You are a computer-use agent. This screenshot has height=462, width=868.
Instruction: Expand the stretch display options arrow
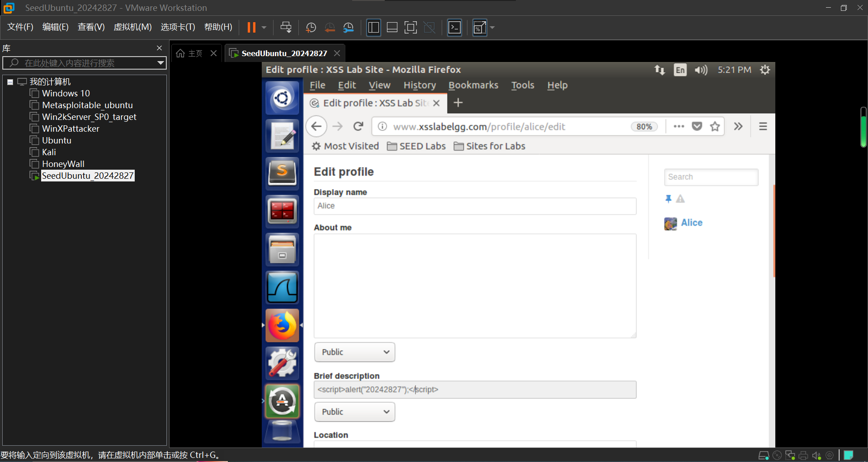[x=492, y=28]
